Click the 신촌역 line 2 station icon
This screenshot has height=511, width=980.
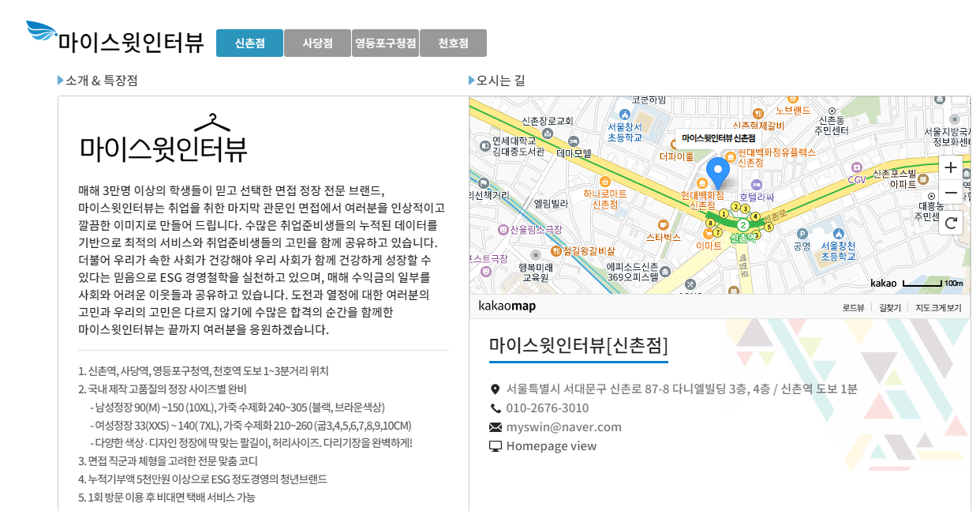click(x=743, y=224)
